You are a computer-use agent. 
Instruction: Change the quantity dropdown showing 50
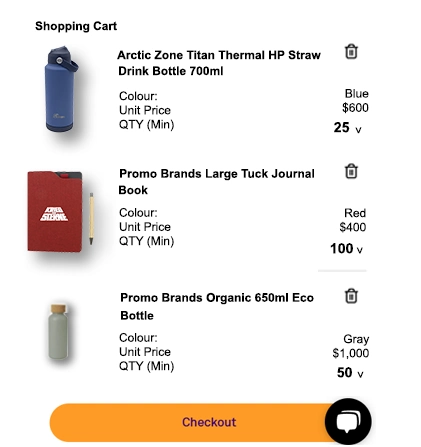(350, 373)
